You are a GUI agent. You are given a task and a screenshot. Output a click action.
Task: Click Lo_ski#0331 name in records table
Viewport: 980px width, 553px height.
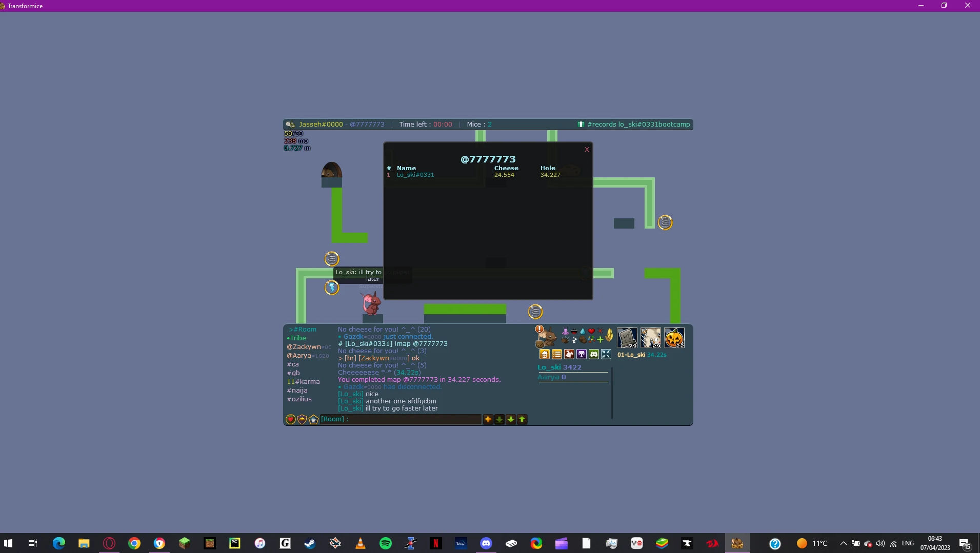point(415,175)
